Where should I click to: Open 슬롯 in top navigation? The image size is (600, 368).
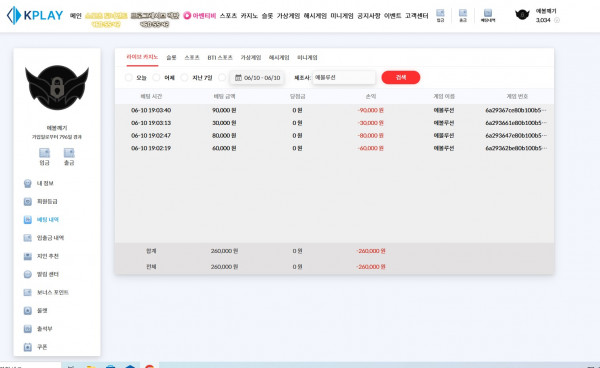point(267,16)
